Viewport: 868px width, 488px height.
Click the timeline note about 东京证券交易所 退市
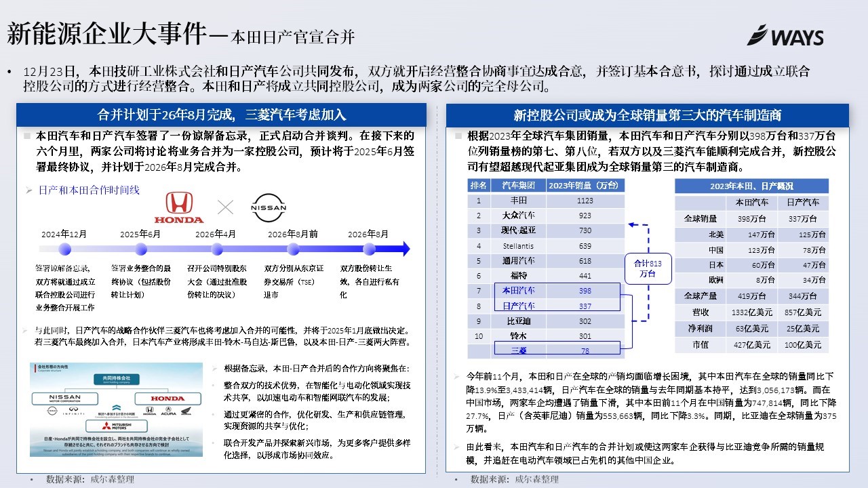pyautogui.click(x=292, y=281)
